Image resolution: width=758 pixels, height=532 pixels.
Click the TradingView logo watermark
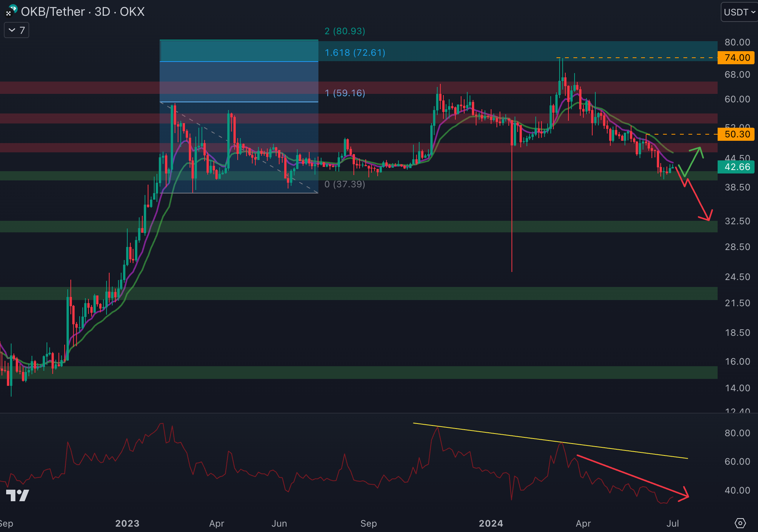pyautogui.click(x=18, y=495)
